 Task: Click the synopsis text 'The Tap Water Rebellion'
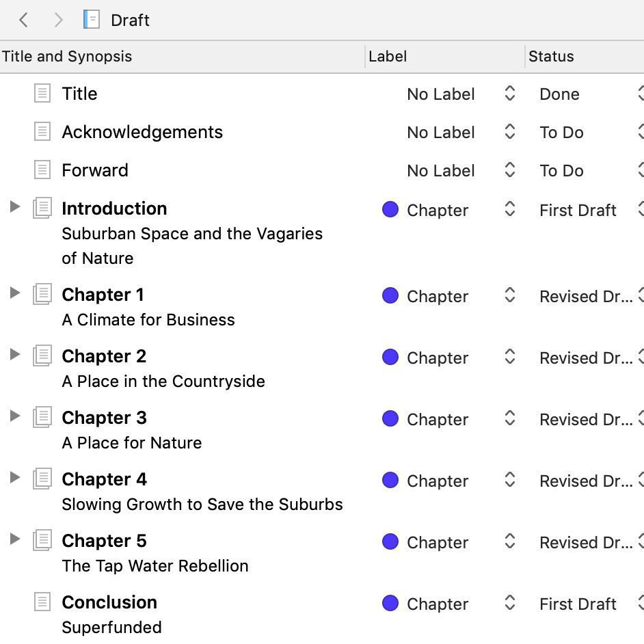point(155,566)
